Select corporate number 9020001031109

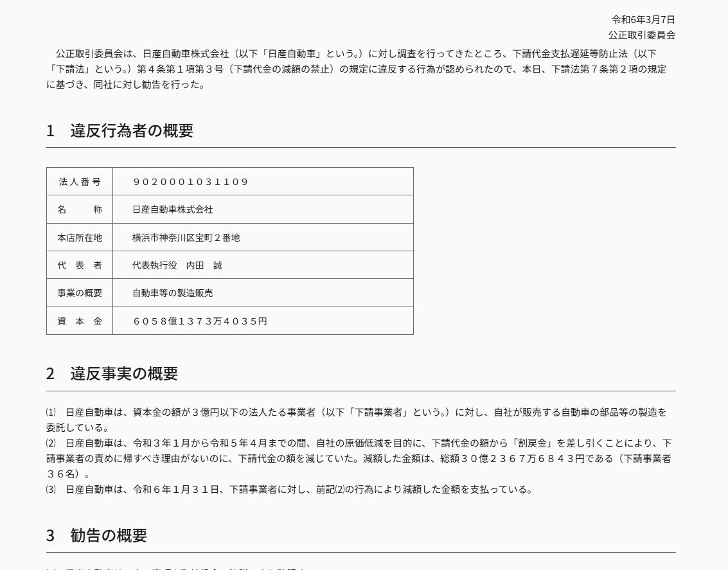[190, 182]
